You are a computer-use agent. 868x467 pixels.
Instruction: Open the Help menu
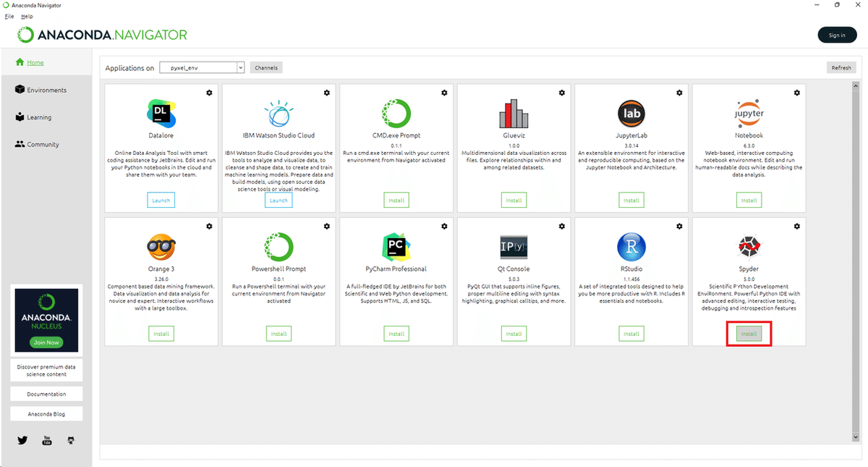click(27, 16)
